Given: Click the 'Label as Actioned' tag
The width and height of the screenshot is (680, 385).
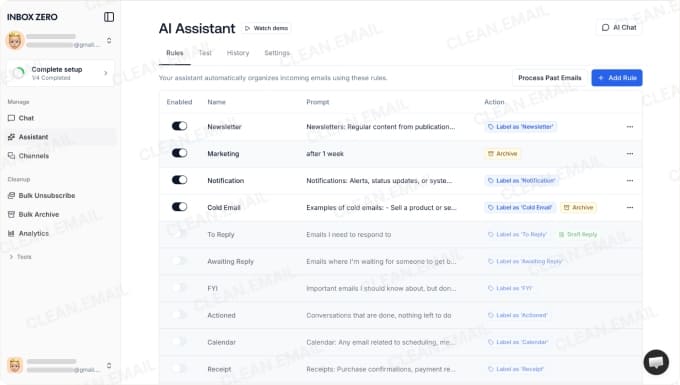Looking at the screenshot, I should click(x=517, y=315).
